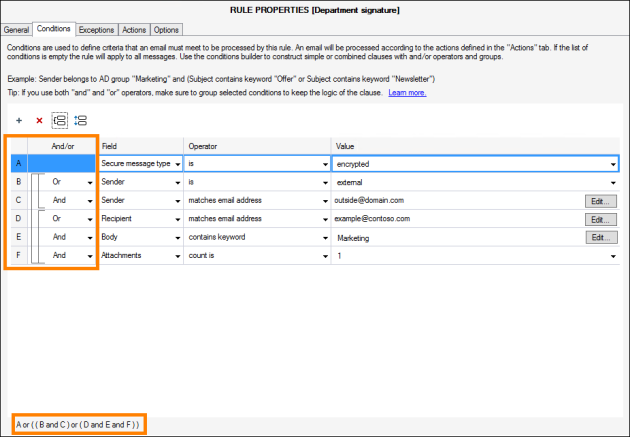Select condition row B header
630x437 pixels.
pyautogui.click(x=18, y=182)
